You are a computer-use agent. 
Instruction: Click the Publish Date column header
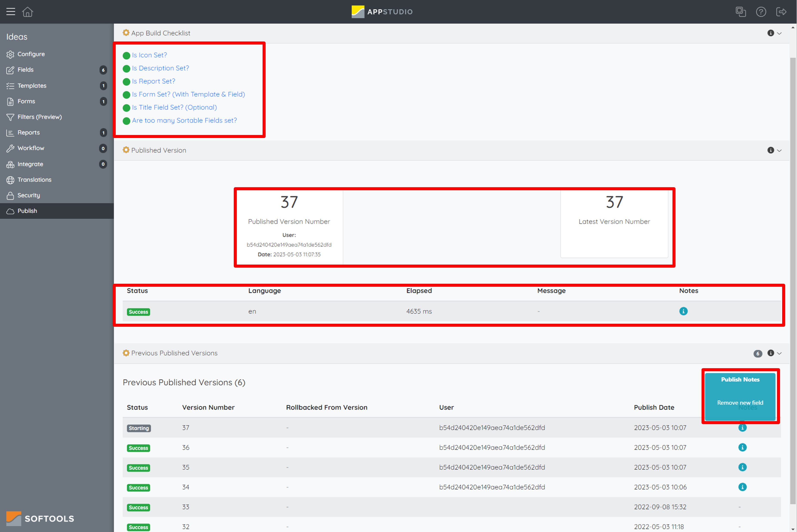[654, 407]
